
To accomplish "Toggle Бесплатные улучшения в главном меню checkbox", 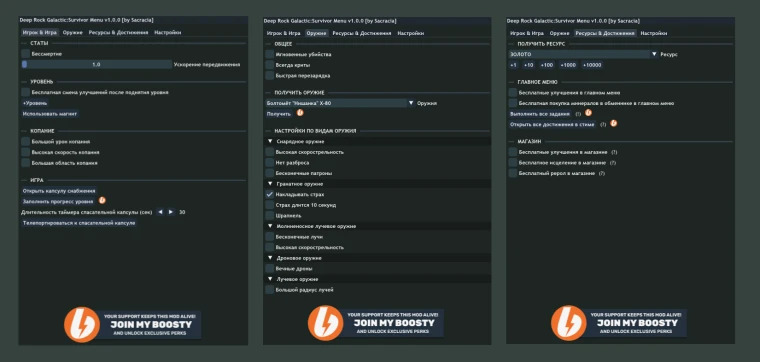I will coord(513,92).
